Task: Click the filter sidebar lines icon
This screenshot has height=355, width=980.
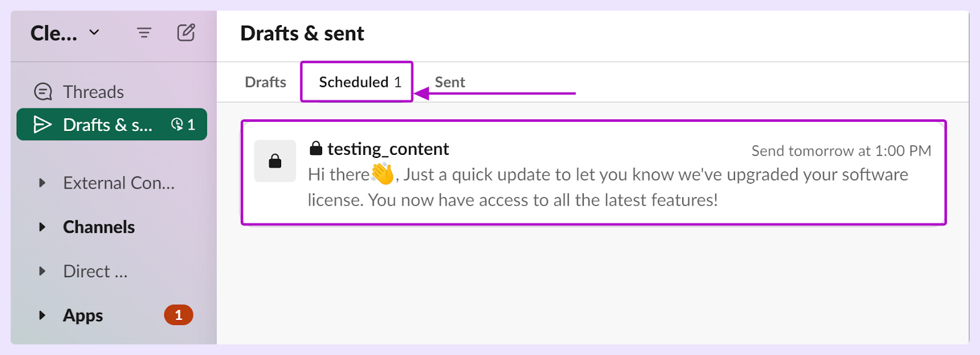Action: pyautogui.click(x=144, y=32)
